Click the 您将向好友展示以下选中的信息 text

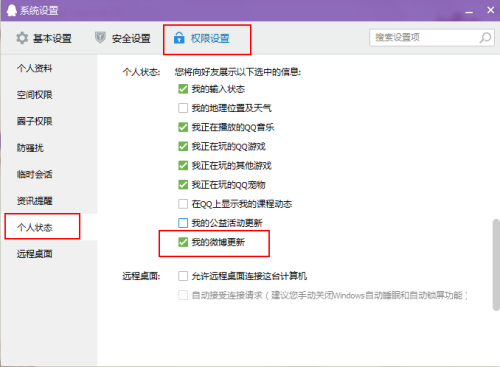pyautogui.click(x=238, y=72)
